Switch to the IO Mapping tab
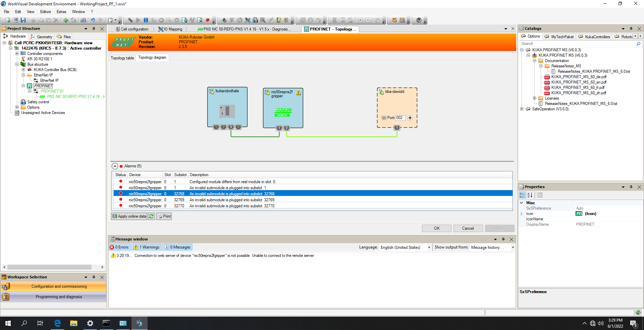The width and height of the screenshot is (644, 330). pyautogui.click(x=170, y=29)
